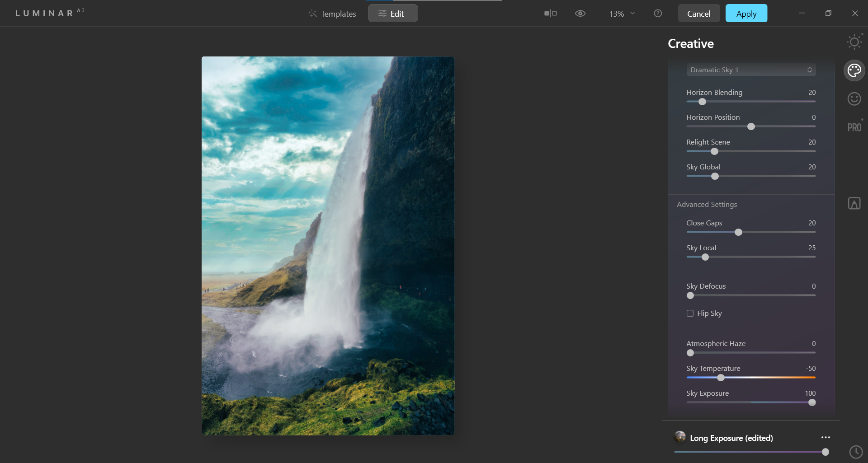Screen dimensions: 868x463
Task: Click the Horizon Blending slider handle
Action: point(702,102)
